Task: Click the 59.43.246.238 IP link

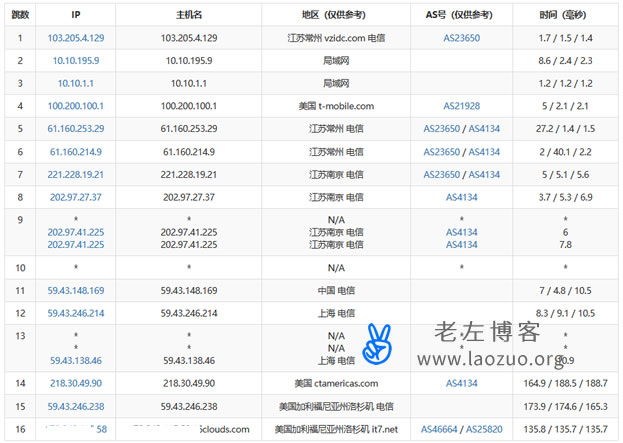Action: tap(76, 406)
